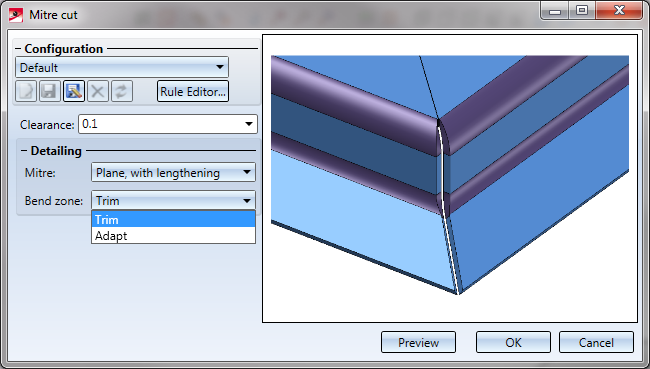Click the Cancel button
Viewport: 650px width, 369px height.
pyautogui.click(x=596, y=342)
